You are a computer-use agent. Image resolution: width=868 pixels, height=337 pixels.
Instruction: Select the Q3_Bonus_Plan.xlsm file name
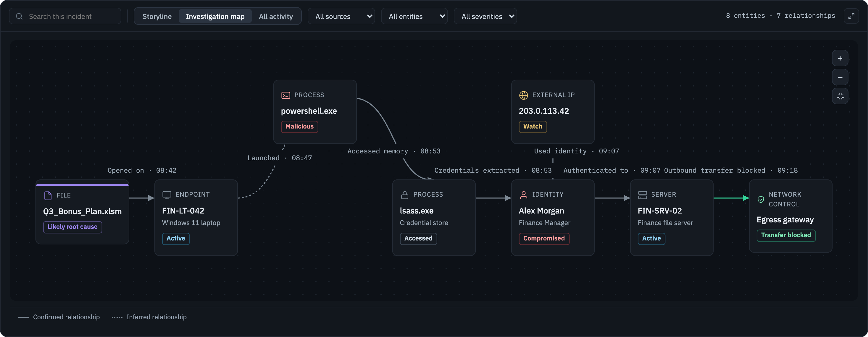point(82,211)
